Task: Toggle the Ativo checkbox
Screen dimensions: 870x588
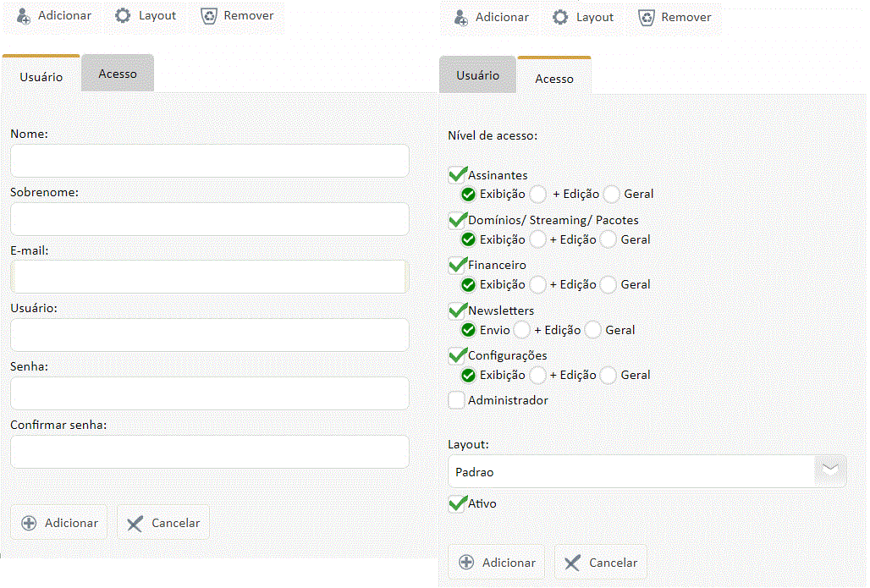Action: [x=457, y=504]
